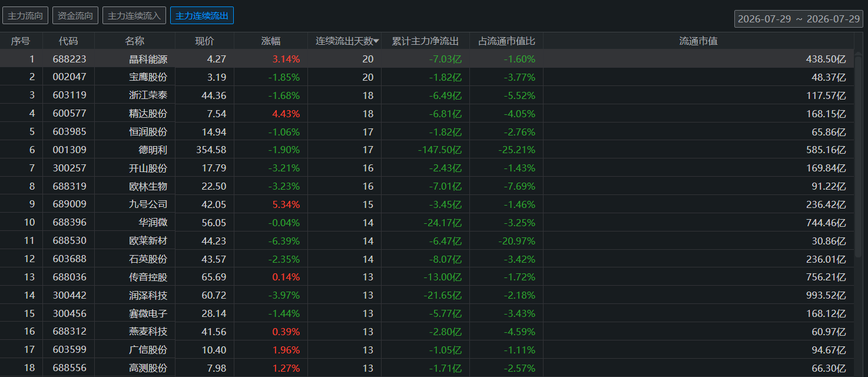Open stock code 002047 link
The image size is (868, 377).
point(69,77)
